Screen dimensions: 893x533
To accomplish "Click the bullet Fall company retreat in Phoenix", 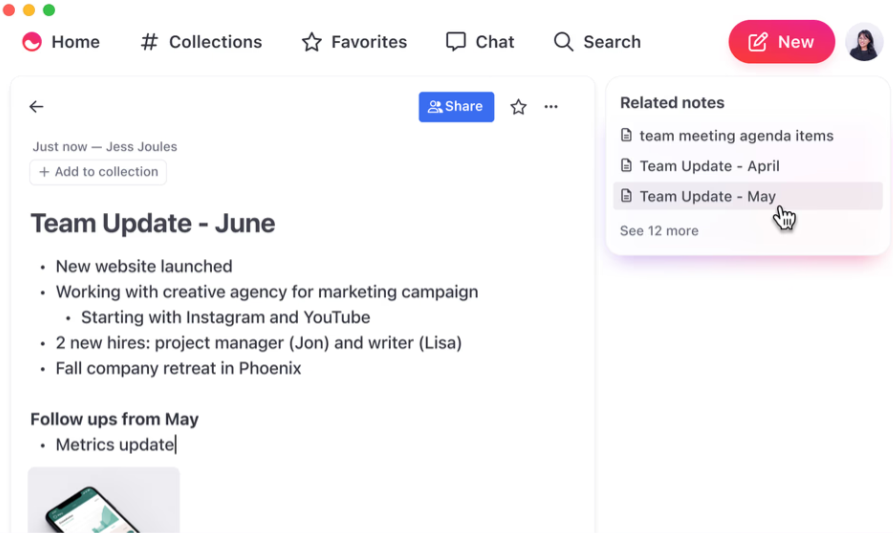I will click(178, 368).
